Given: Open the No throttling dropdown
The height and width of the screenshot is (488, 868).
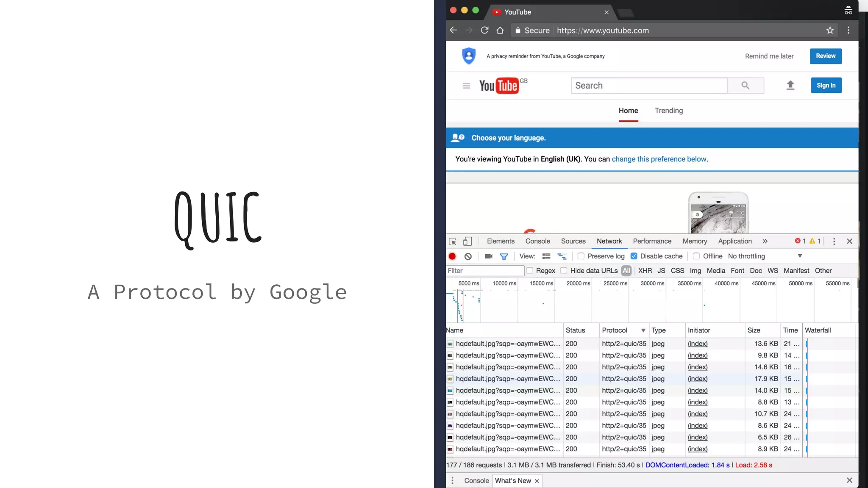Looking at the screenshot, I should click(x=765, y=256).
